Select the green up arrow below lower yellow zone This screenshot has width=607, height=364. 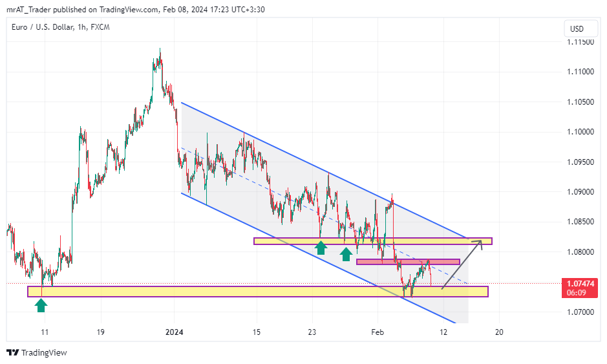click(x=41, y=305)
